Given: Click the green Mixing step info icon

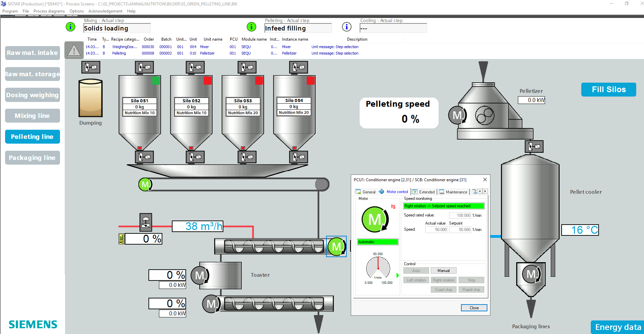Looking at the screenshot, I should tap(71, 27).
